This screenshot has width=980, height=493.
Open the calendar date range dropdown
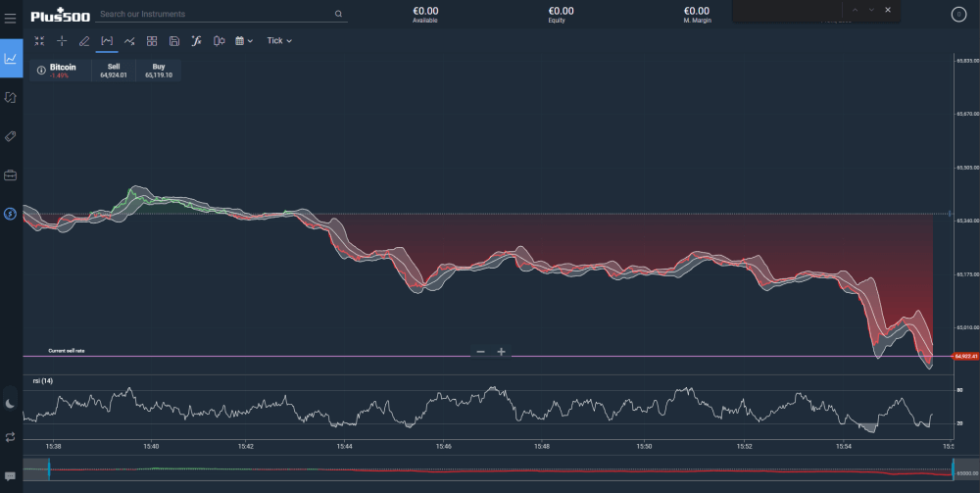[244, 40]
